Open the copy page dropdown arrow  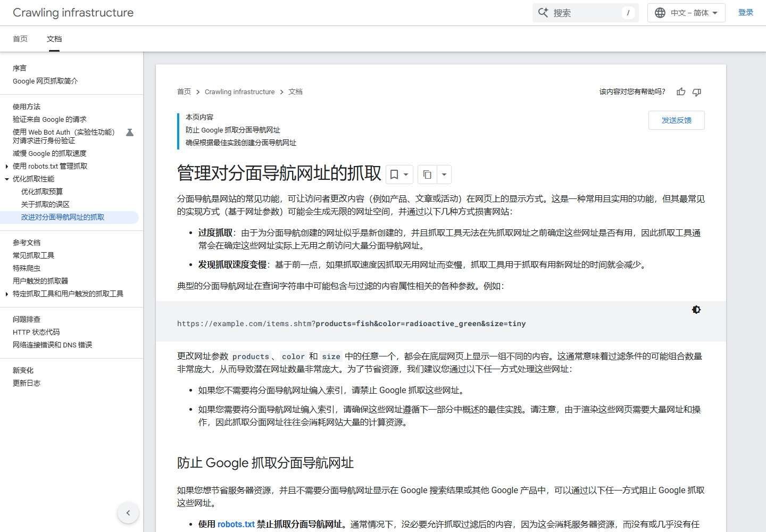coord(444,174)
